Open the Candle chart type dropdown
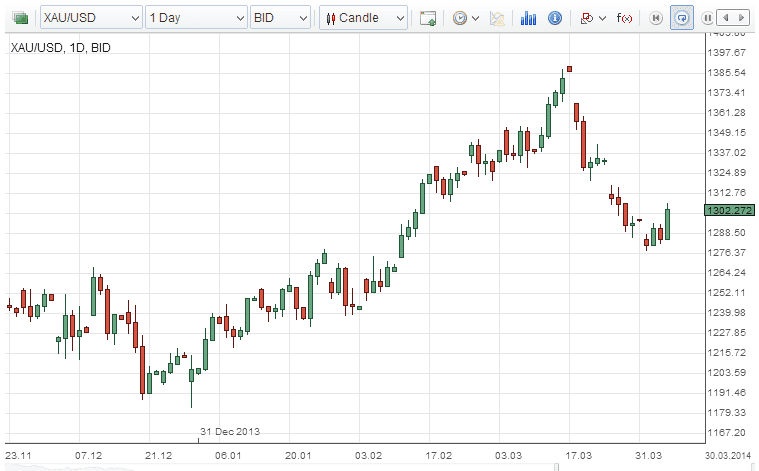 [x=363, y=18]
